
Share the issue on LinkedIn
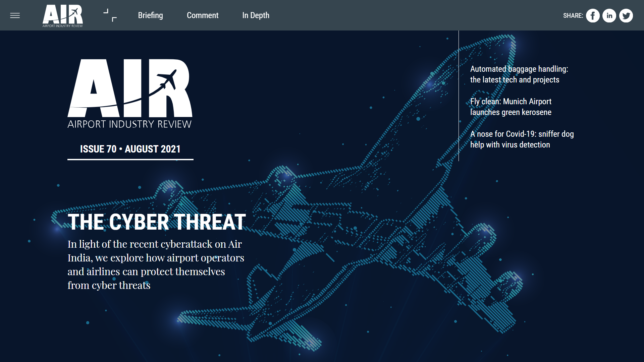pos(609,15)
